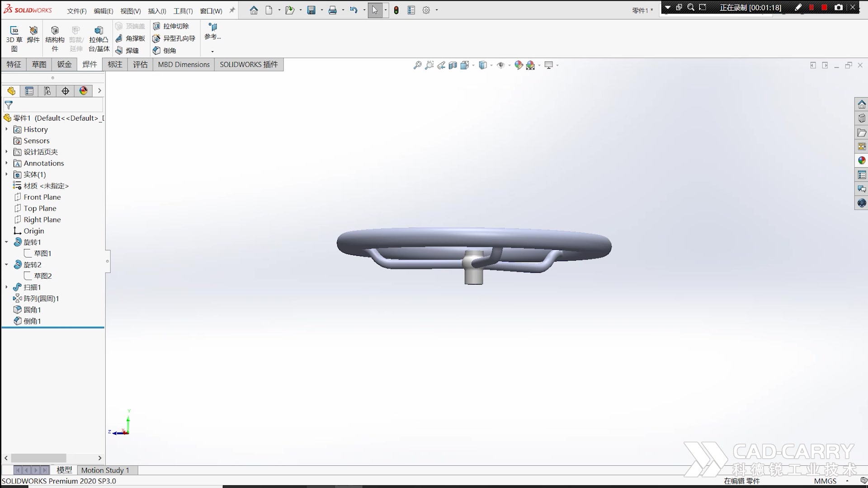
Task: Click Zoom to Fit in view toolbar
Action: point(417,65)
